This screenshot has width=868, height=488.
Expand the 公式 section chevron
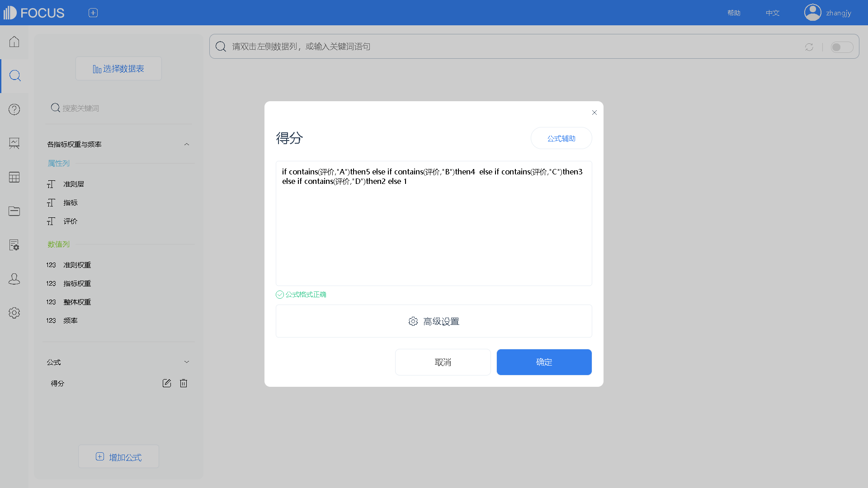187,362
